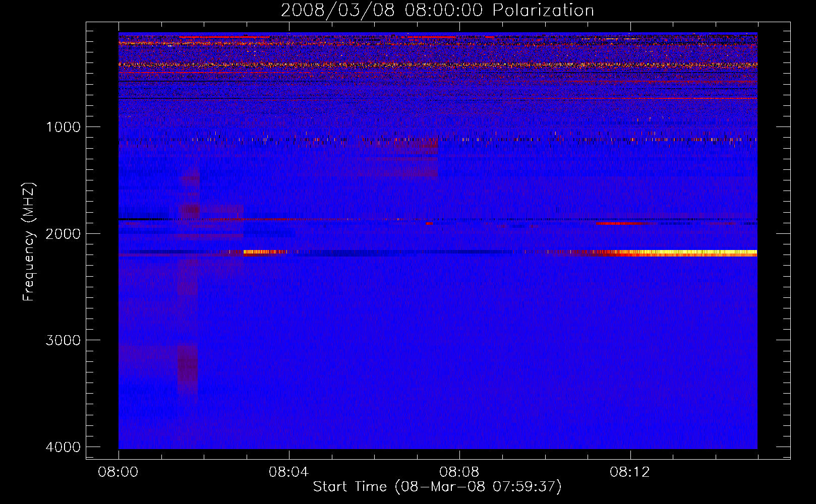
Task: Click the 'Frequency (MHZ)' axis label
Action: pos(29,242)
